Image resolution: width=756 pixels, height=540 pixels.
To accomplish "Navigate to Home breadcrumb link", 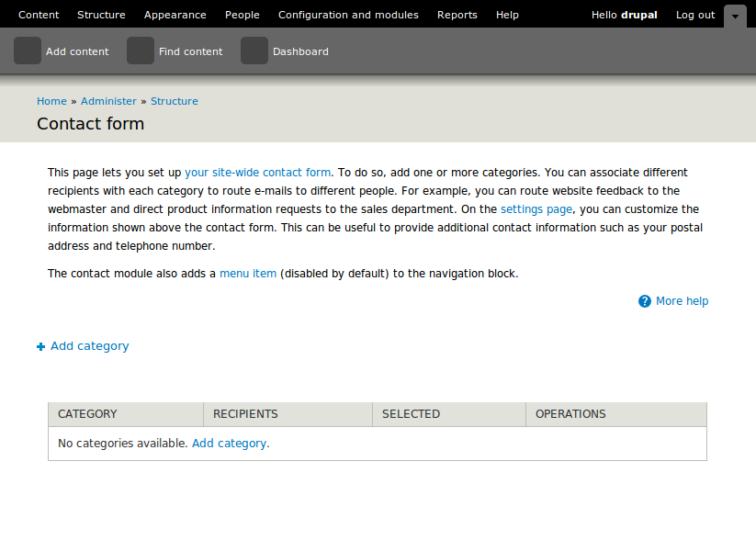I will tap(51, 101).
